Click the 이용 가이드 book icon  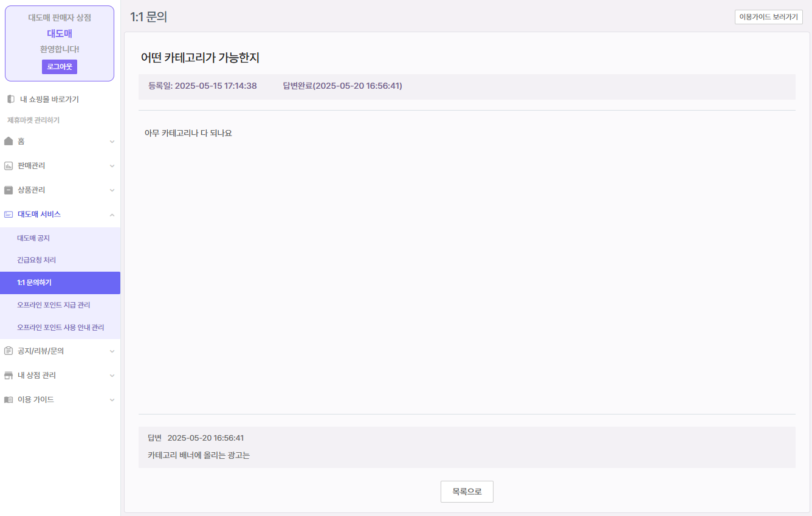click(x=9, y=399)
